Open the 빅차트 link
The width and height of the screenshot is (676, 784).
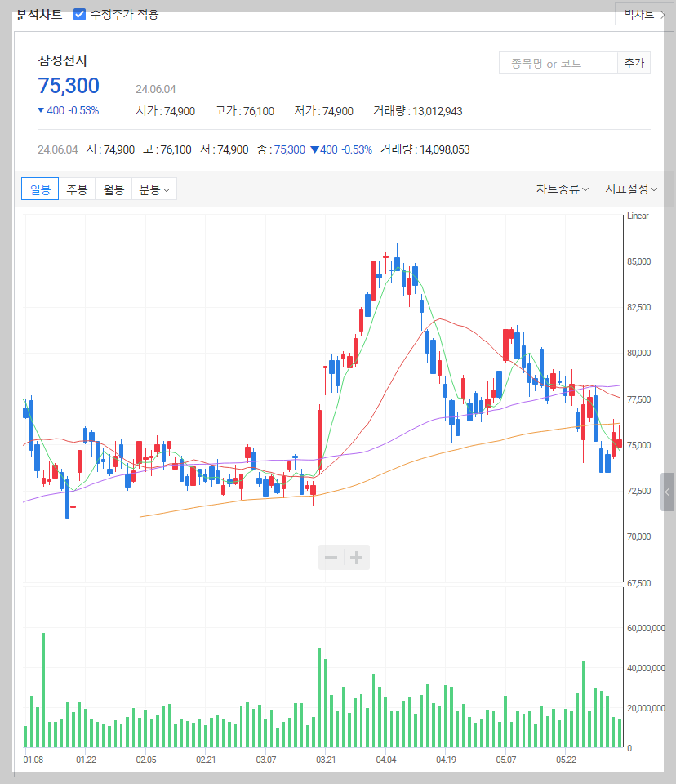point(644,14)
